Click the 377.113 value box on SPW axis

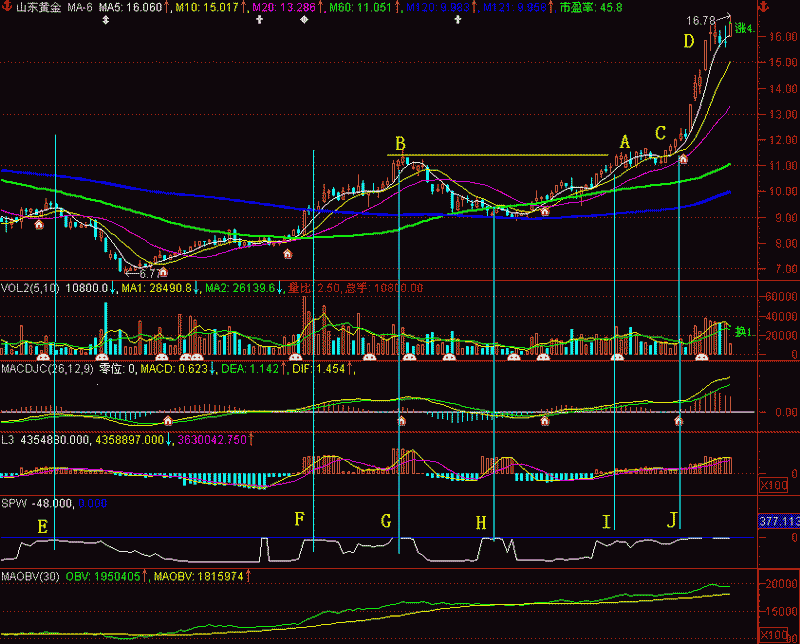[778, 521]
